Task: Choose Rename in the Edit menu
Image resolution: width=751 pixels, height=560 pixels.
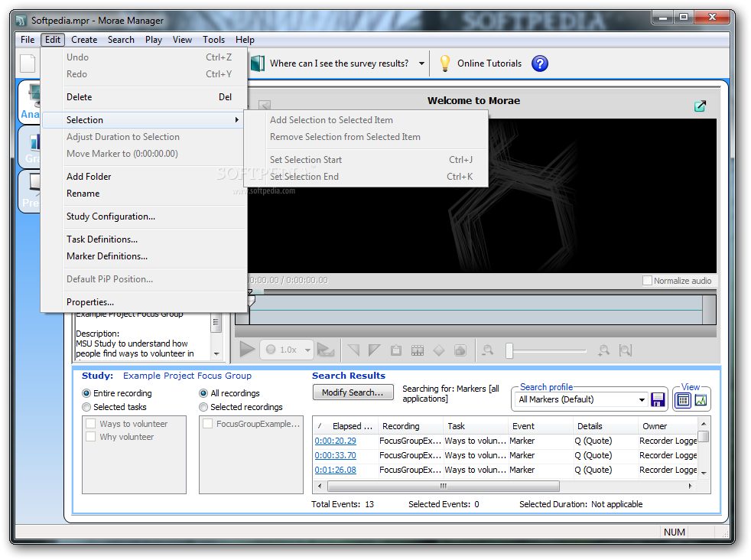Action: tap(144, 194)
